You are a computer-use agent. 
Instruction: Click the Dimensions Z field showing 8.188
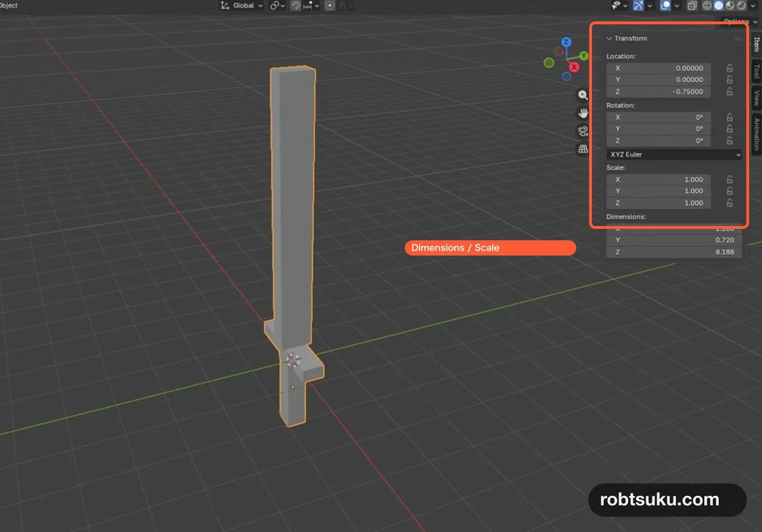click(674, 252)
